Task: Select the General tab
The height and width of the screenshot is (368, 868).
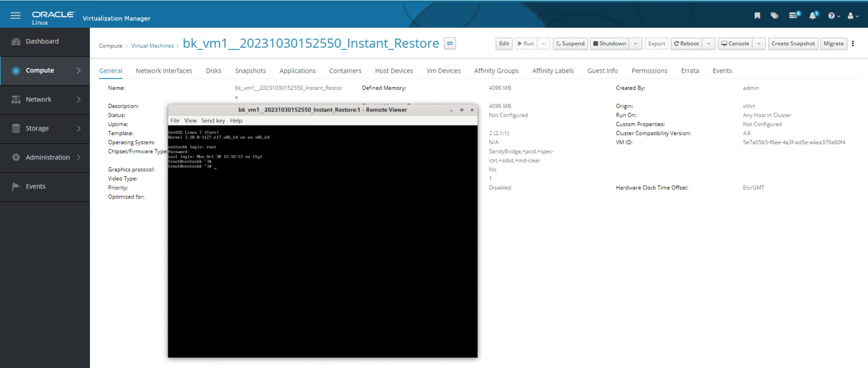Action: [111, 71]
